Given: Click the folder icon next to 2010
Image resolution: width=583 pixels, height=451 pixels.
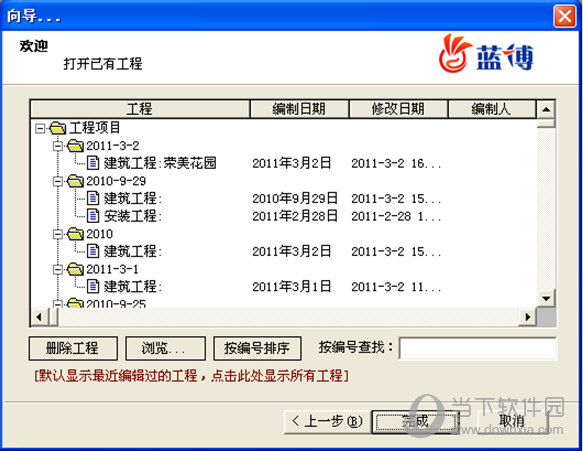Looking at the screenshot, I should click(75, 233).
